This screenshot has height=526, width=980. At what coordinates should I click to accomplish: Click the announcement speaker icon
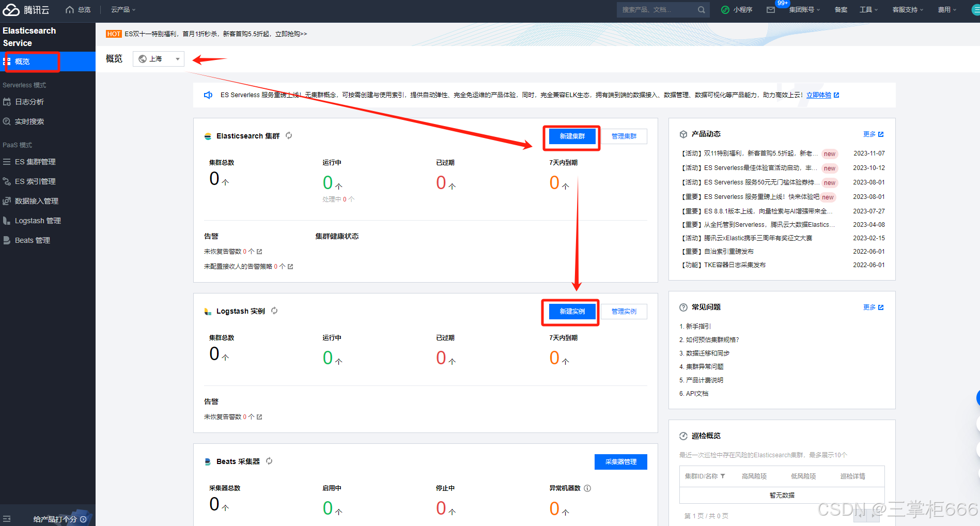[x=208, y=95]
